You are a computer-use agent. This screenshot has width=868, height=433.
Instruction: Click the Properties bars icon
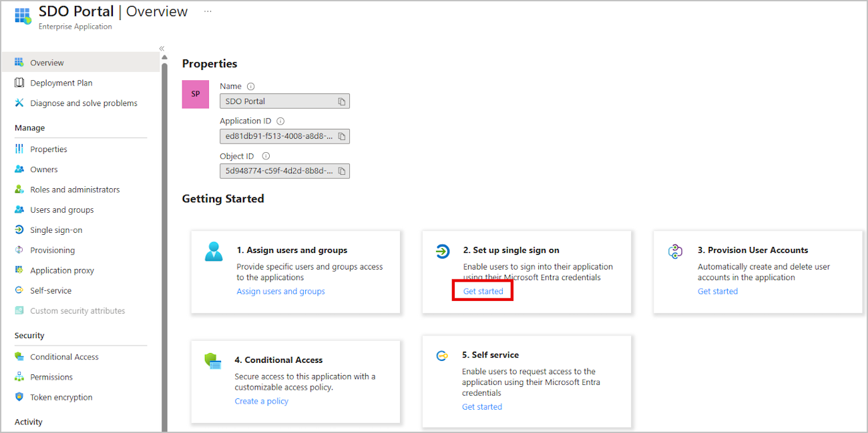pyautogui.click(x=19, y=149)
